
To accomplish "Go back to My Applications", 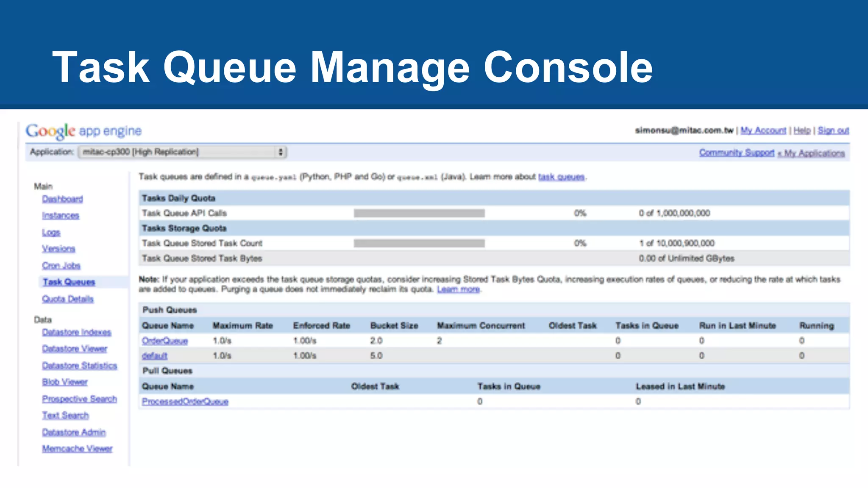I will pyautogui.click(x=811, y=153).
